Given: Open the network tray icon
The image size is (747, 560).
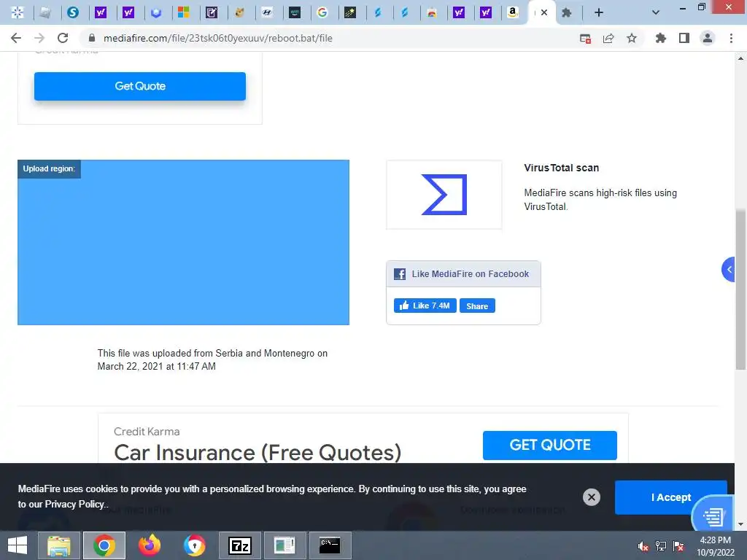Looking at the screenshot, I should pyautogui.click(x=661, y=546).
